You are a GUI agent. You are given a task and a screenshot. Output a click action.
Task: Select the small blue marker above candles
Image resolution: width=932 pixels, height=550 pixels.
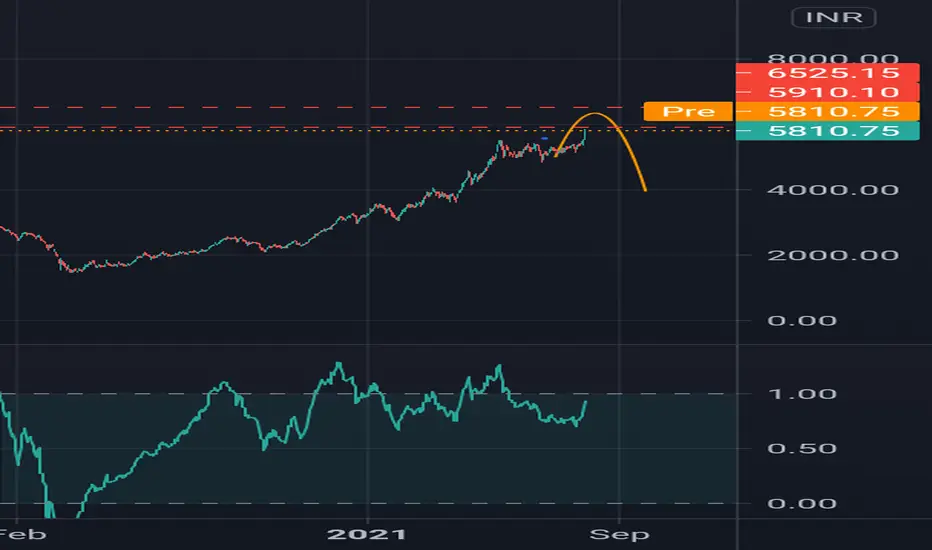click(544, 139)
